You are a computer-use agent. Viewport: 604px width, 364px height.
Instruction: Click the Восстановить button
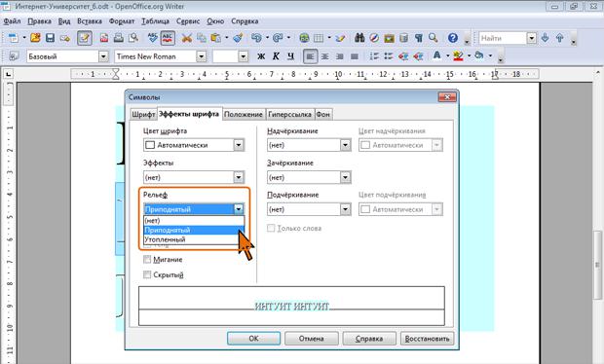point(428,339)
